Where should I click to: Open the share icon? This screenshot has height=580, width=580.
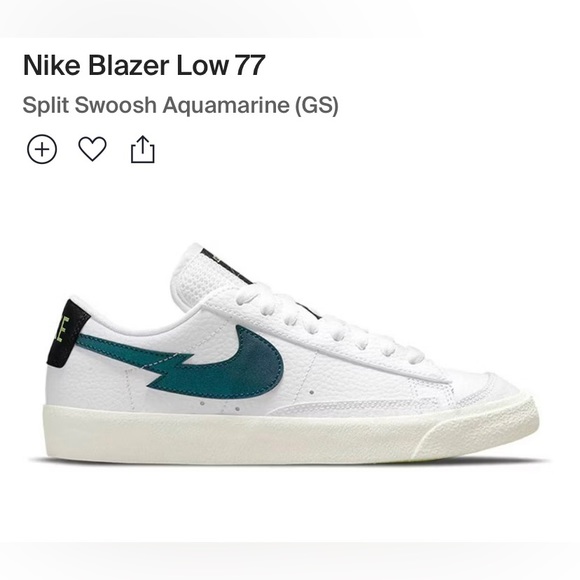coord(143,149)
